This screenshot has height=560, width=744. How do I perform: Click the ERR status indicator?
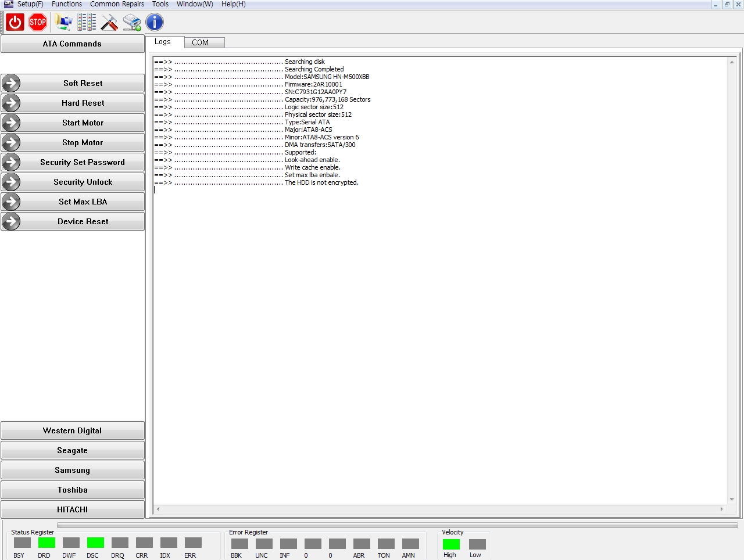tap(193, 543)
